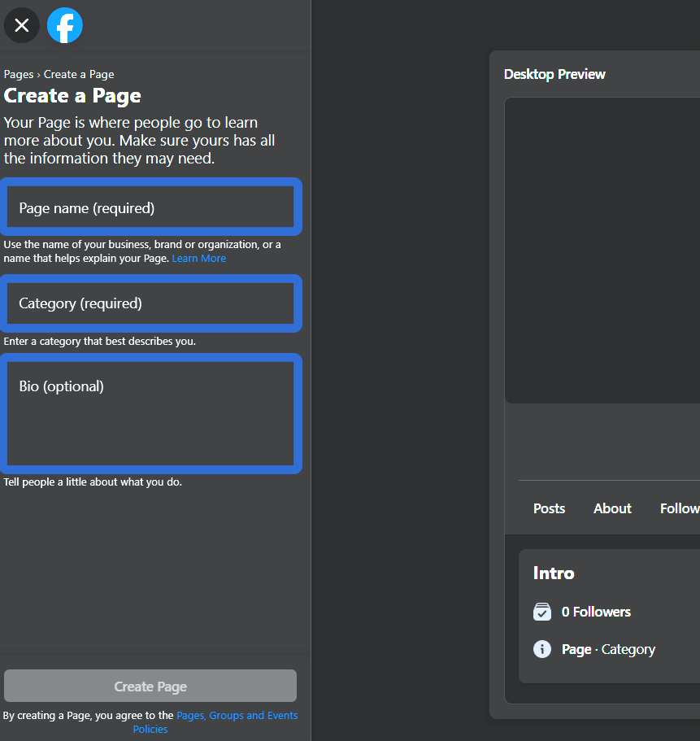This screenshot has width=700, height=741.
Task: Click the Intro section heading
Action: point(554,573)
